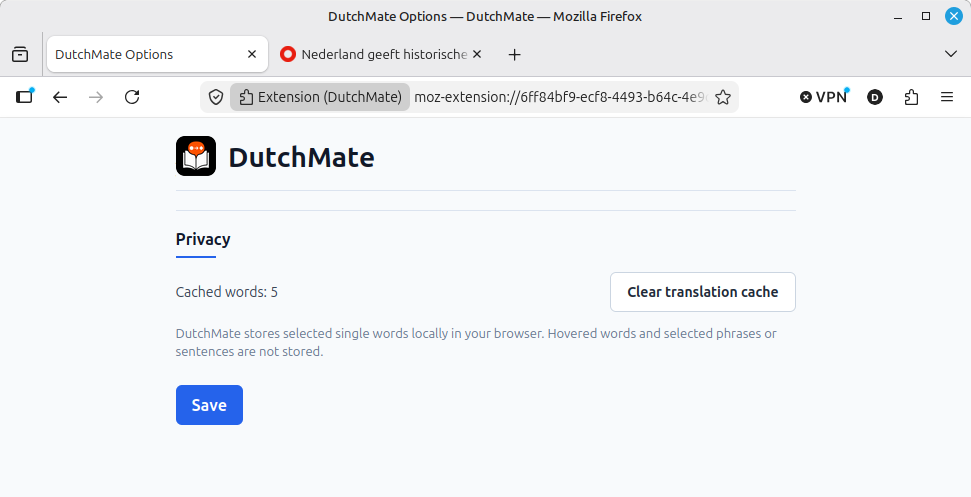Reload the current page
Image resolution: width=971 pixels, height=497 pixels.
coord(132,97)
